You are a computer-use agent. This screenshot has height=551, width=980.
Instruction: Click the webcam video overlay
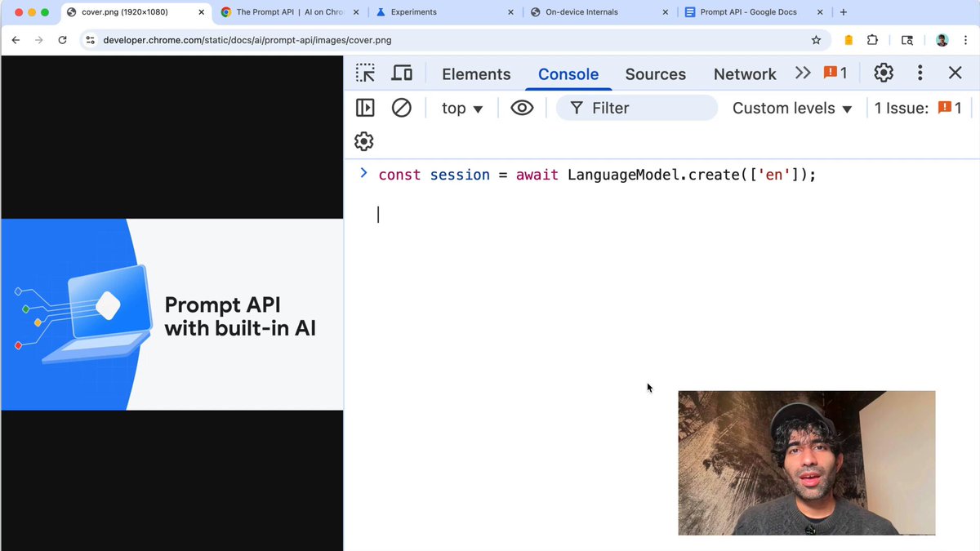(807, 463)
